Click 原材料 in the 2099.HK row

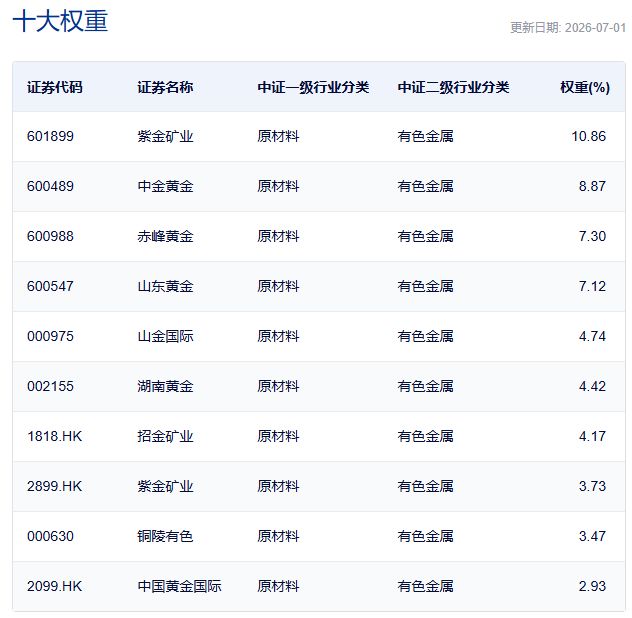[x=279, y=586]
